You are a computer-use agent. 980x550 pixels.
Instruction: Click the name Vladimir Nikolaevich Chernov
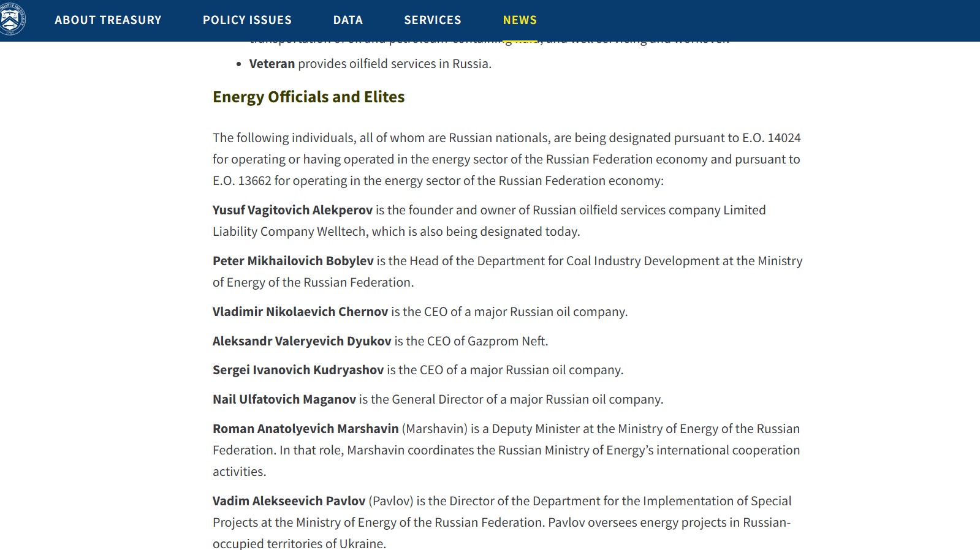[300, 312]
